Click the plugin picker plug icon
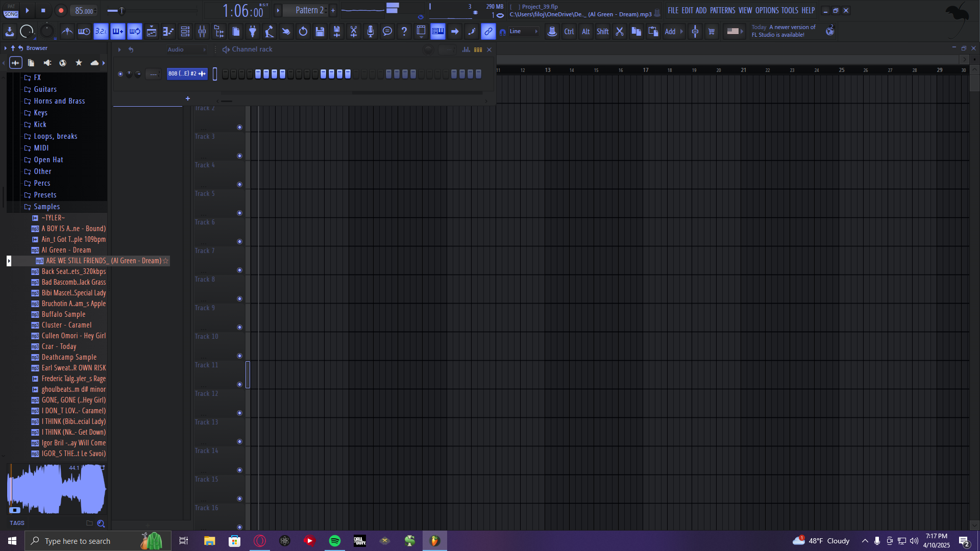 pos(253,32)
